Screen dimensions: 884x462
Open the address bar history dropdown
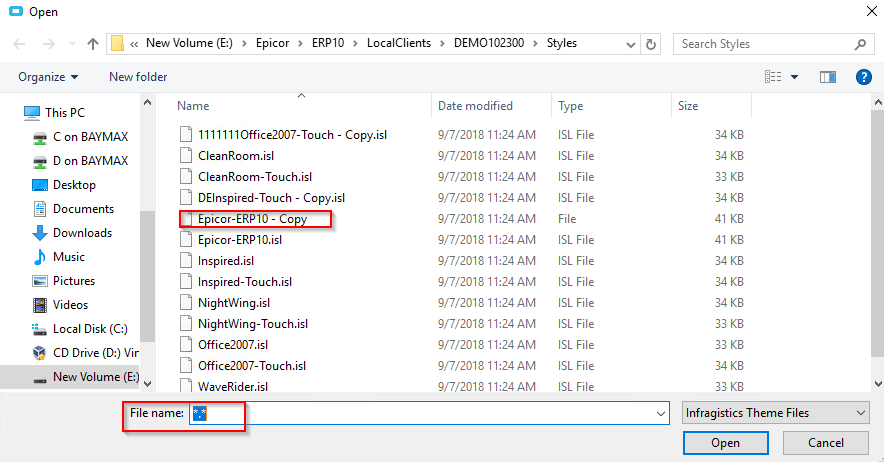click(631, 44)
